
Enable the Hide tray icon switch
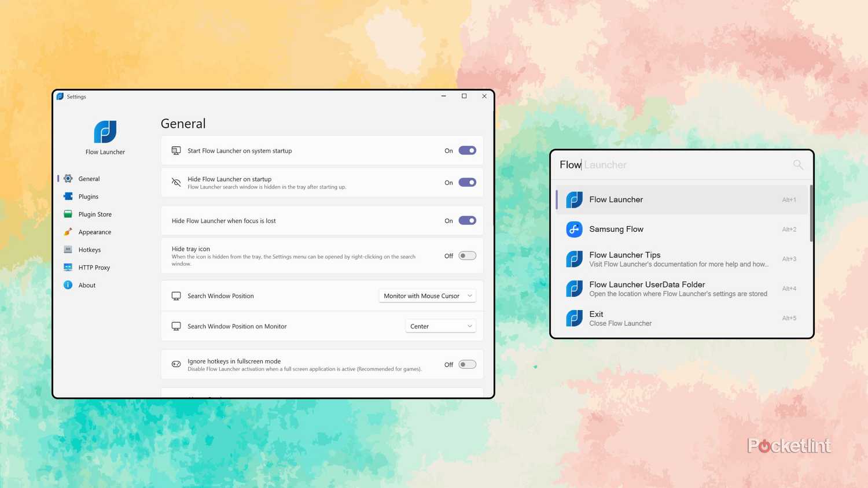(467, 256)
